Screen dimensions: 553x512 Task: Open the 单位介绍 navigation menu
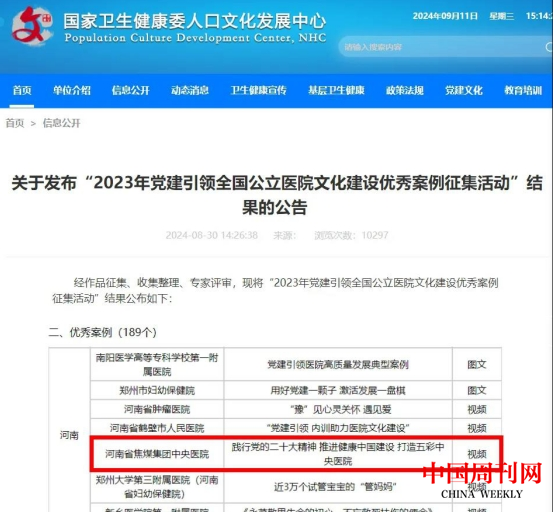tap(72, 90)
